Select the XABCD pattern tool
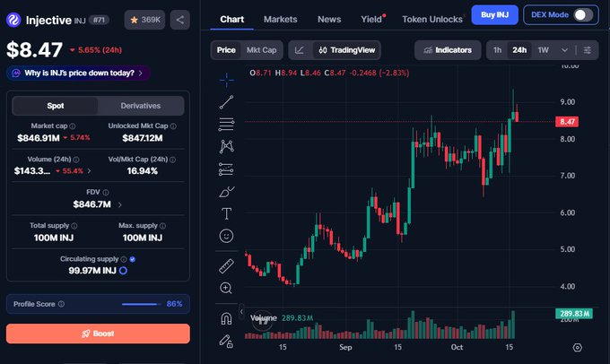 point(226,147)
